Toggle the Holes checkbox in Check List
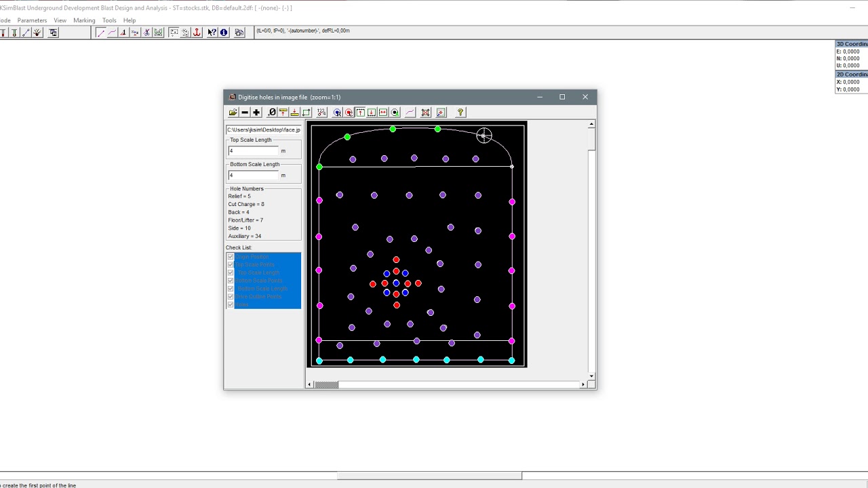868x488 pixels. point(231,304)
